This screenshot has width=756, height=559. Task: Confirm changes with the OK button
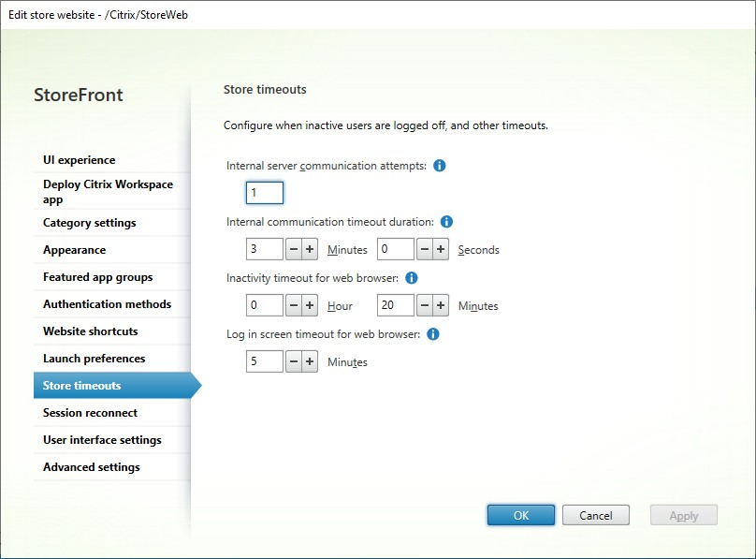click(520, 514)
